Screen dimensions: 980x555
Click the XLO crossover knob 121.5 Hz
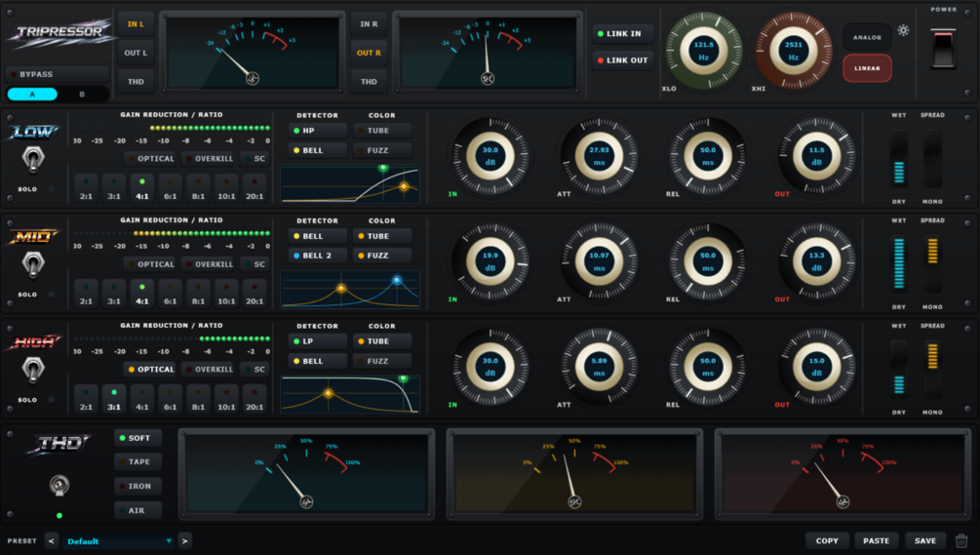(x=703, y=52)
